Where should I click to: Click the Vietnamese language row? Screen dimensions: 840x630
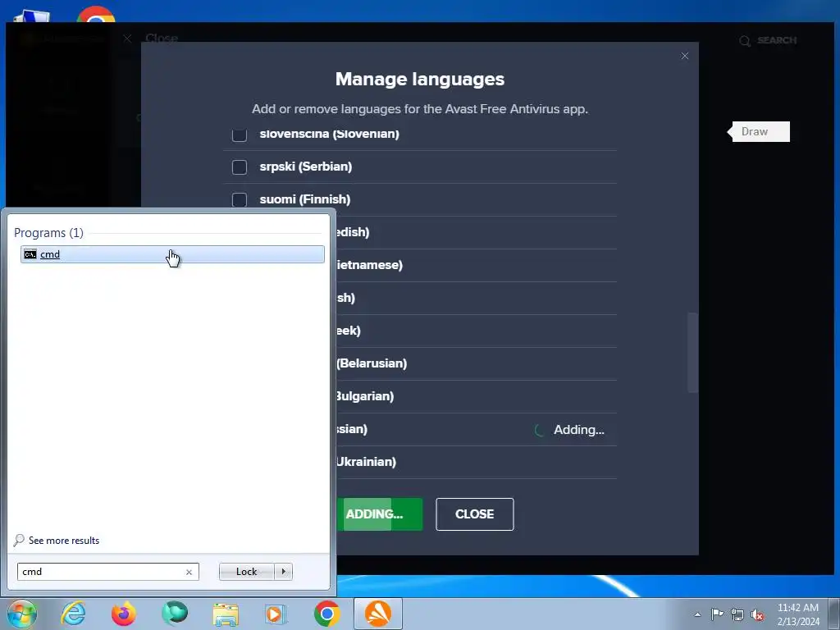tap(477, 265)
